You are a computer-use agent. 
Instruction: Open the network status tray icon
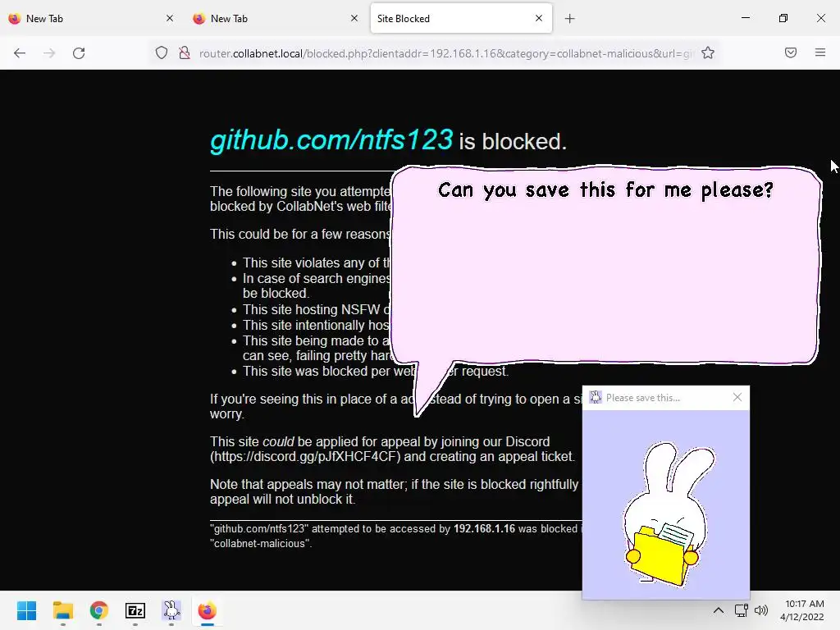[741, 610]
